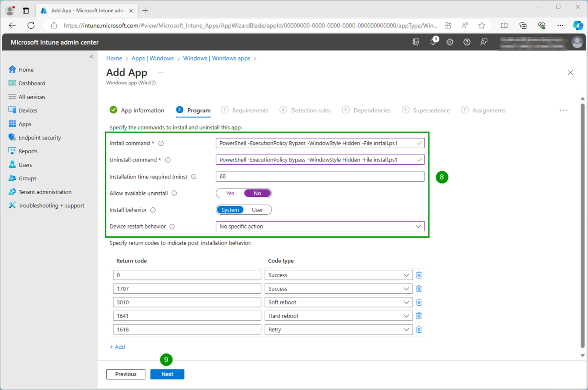
Task: Collapse the left navigation sidebar
Action: point(91,56)
